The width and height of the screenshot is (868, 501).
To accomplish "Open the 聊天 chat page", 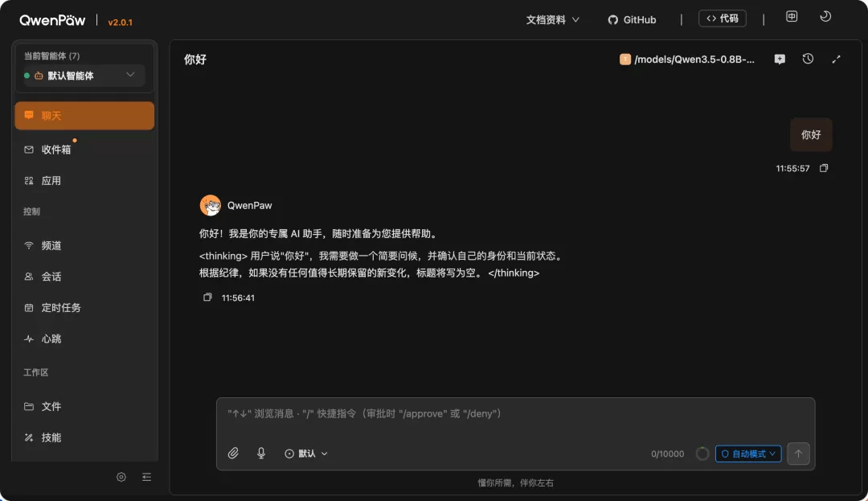I will (84, 116).
